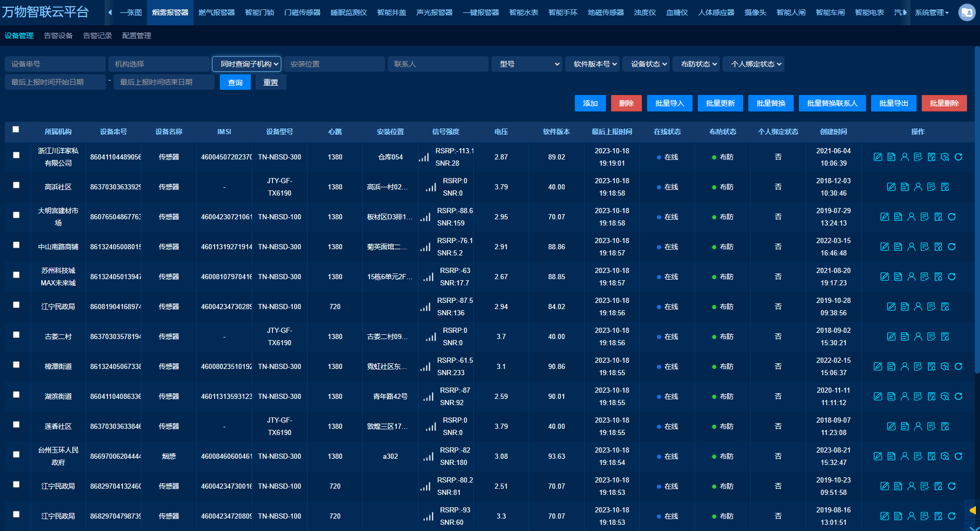The height and width of the screenshot is (531, 980).
Task: Open the 告警设备 sub-tab
Action: point(58,36)
